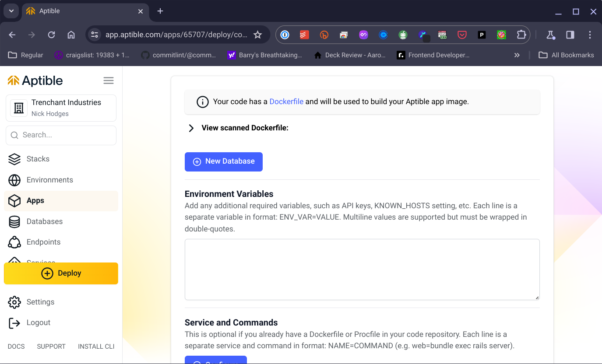Open the blue C extension icon
602x364 pixels.
(x=383, y=35)
